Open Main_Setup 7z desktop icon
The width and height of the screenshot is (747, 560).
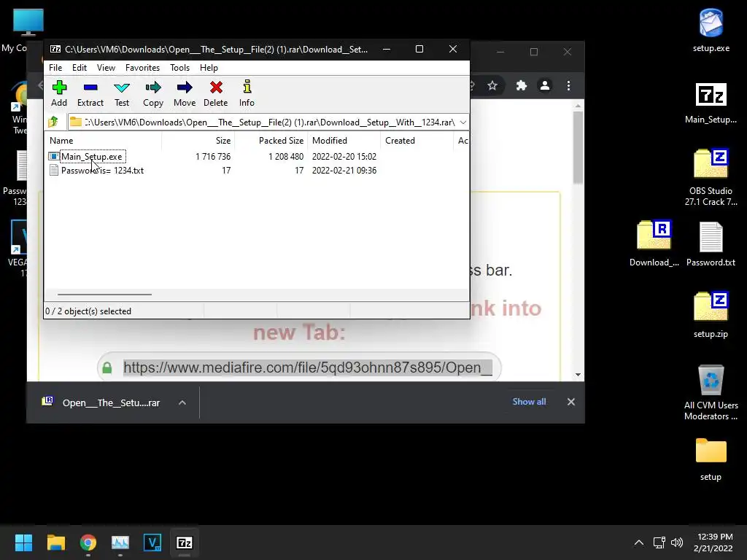point(711,102)
